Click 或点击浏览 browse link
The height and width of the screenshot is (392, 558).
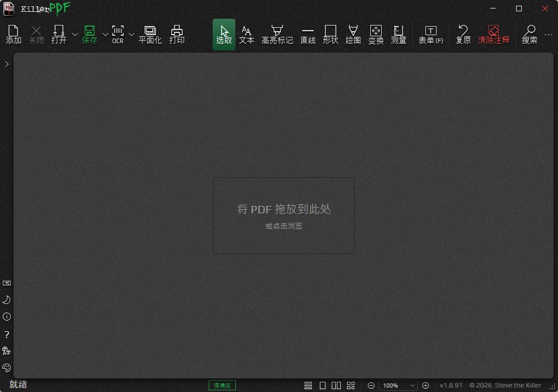pyautogui.click(x=284, y=226)
